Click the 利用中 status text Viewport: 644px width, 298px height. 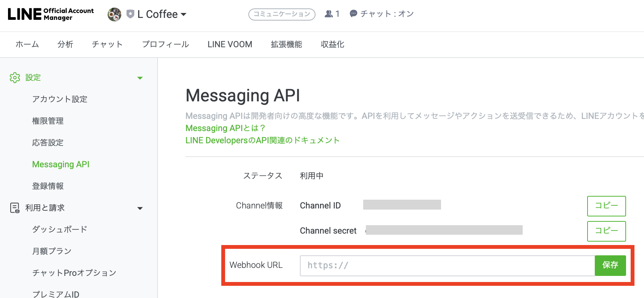tap(312, 176)
